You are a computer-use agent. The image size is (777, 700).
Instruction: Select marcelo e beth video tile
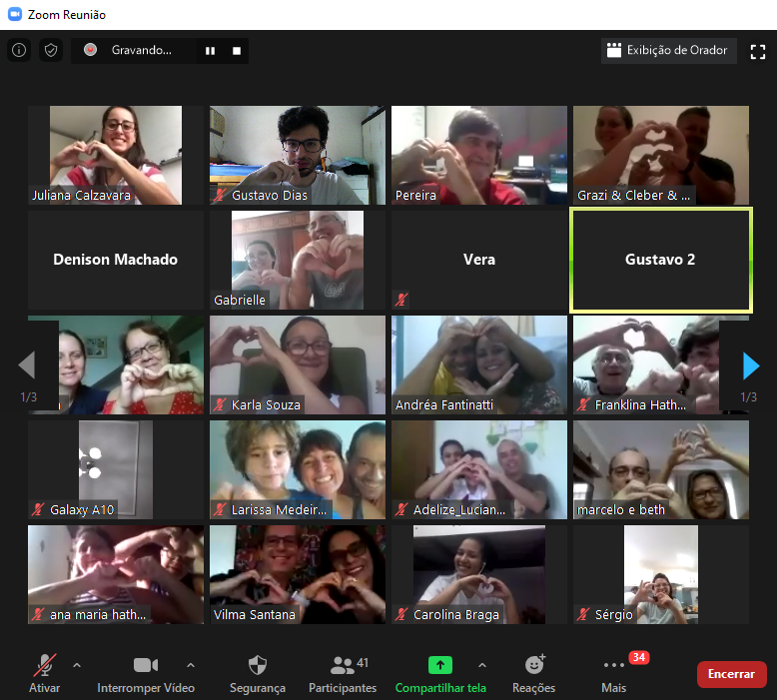click(x=661, y=470)
